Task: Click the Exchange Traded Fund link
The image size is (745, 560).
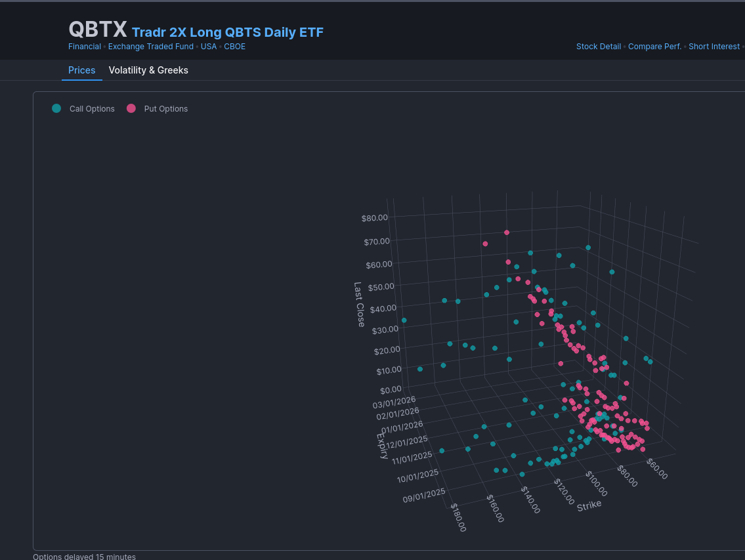Action: click(x=150, y=47)
